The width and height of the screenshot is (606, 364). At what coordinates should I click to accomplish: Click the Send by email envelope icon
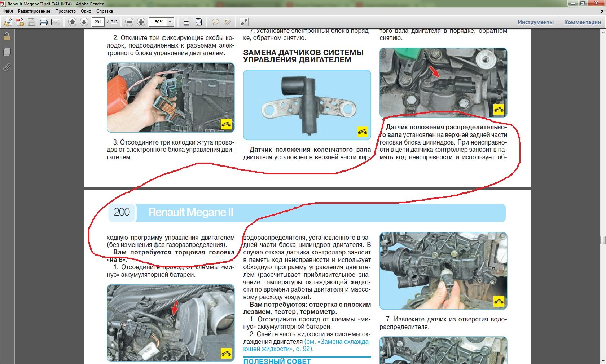click(x=56, y=22)
